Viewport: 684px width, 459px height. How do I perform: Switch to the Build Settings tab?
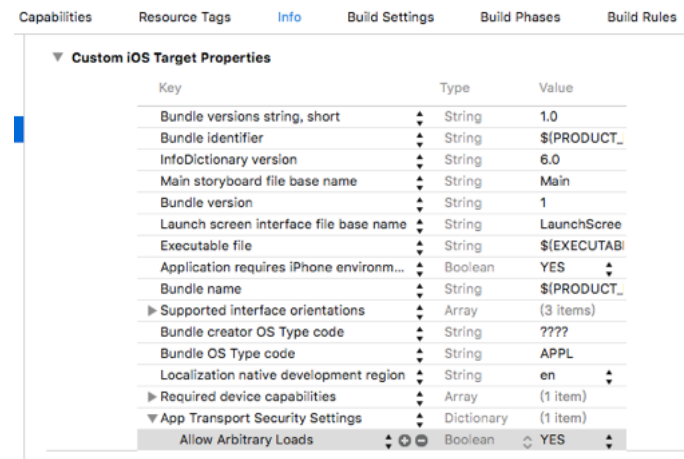point(390,17)
